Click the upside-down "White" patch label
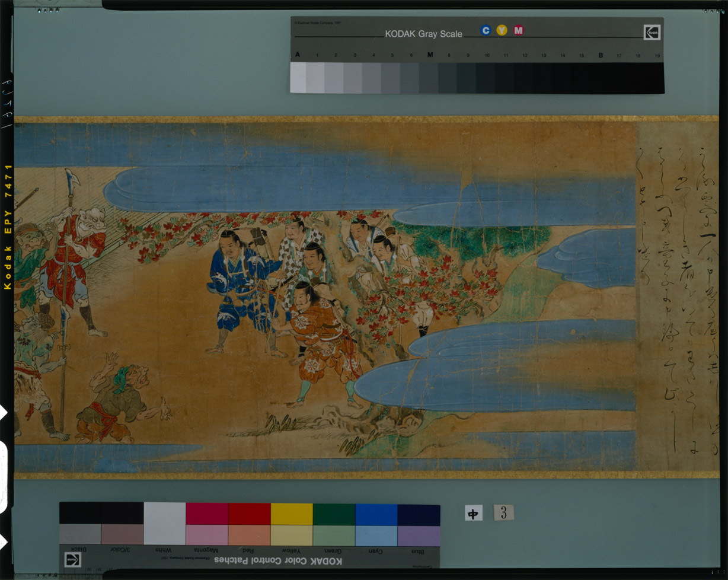Image resolution: width=728 pixels, height=580 pixels. (165, 551)
